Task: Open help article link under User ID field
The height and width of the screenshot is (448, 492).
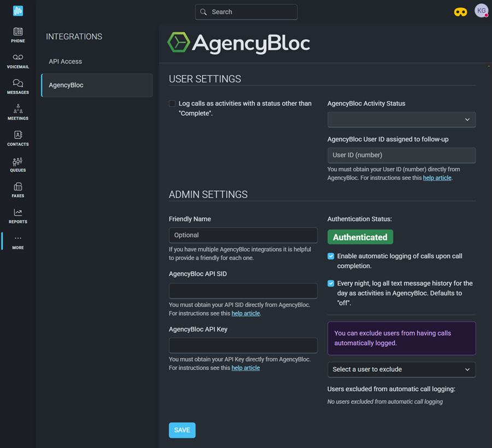Action: pos(437,178)
